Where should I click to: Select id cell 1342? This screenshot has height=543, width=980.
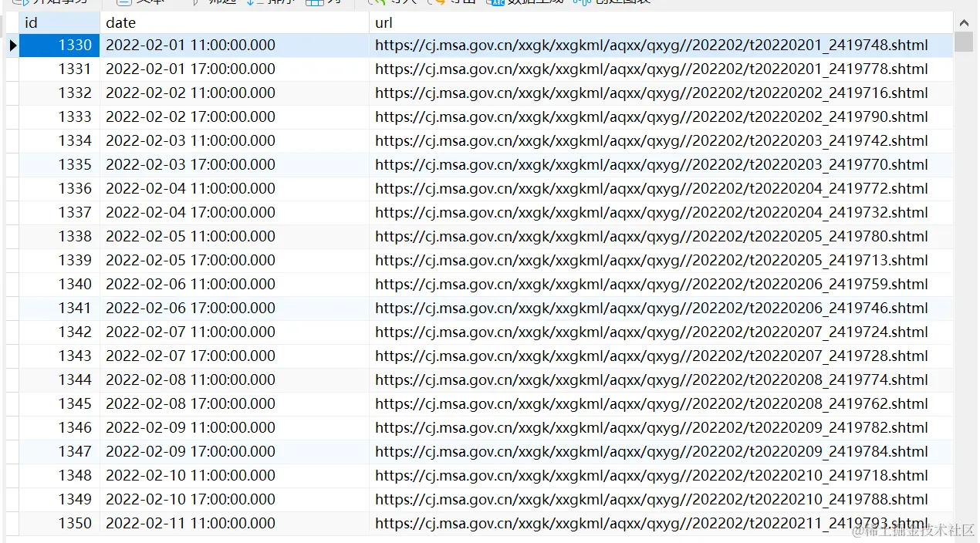59,332
